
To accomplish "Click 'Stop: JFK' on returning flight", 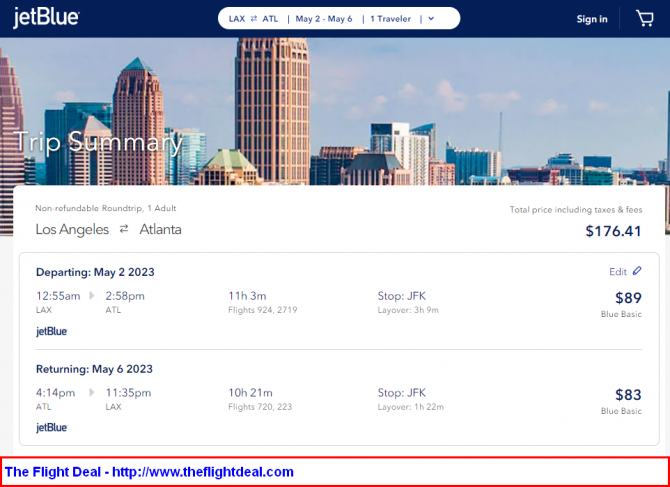I will (402, 393).
